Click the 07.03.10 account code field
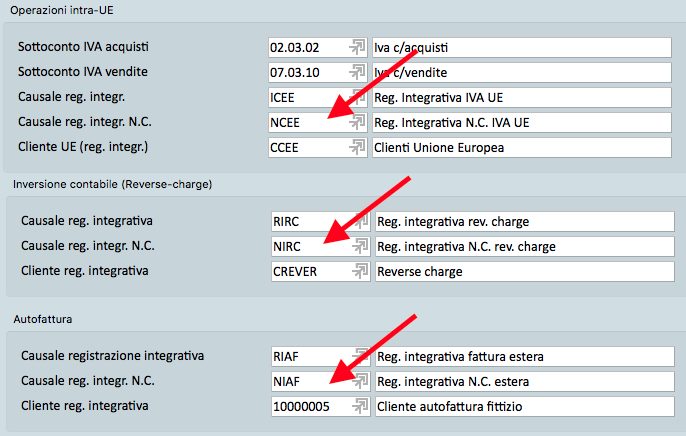Image resolution: width=686 pixels, height=436 pixels. (x=305, y=73)
